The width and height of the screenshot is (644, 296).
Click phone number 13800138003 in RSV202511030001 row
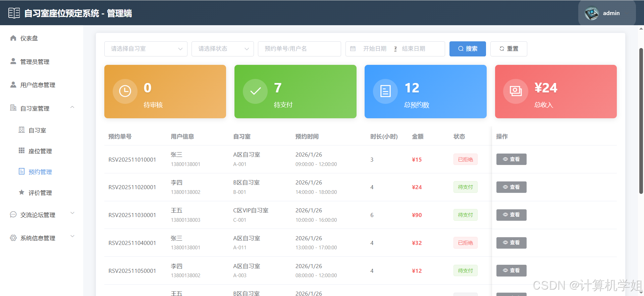185,220
